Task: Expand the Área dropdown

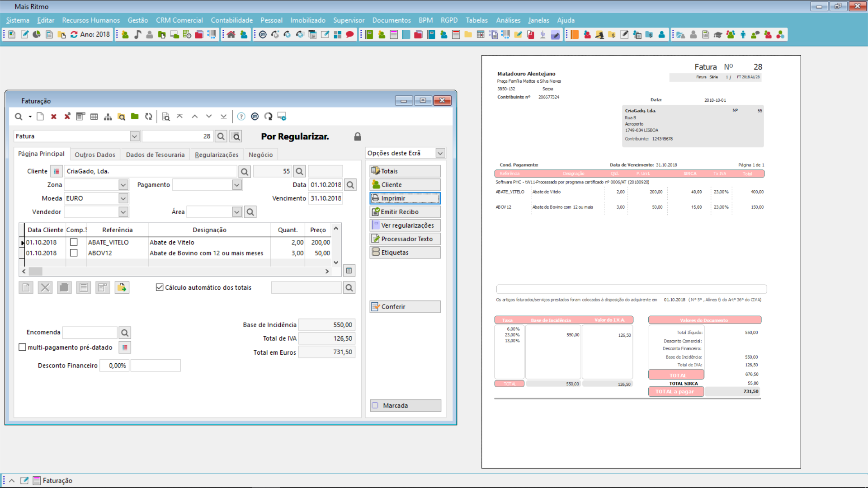Action: coord(237,212)
